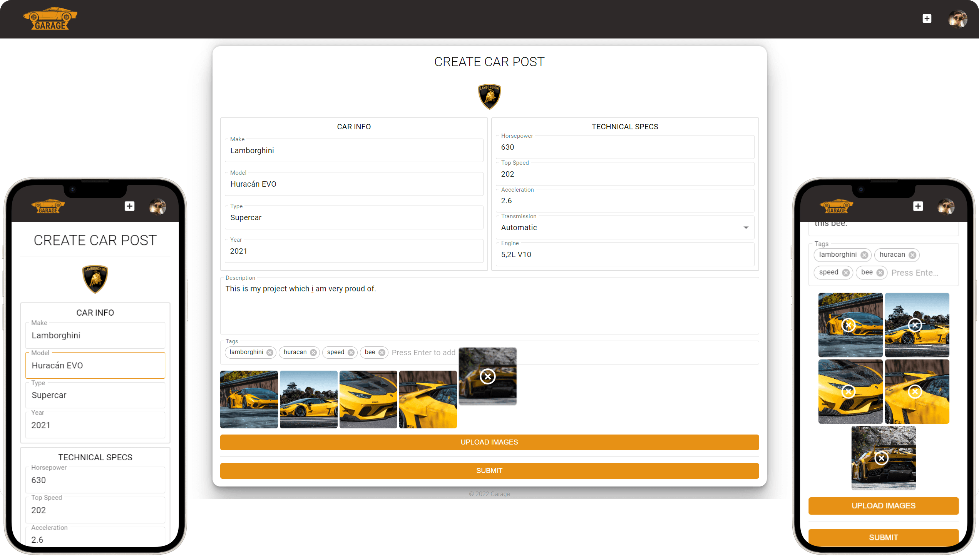Remove the bee tag in desktop form
The width and height of the screenshot is (979, 560).
pos(382,353)
